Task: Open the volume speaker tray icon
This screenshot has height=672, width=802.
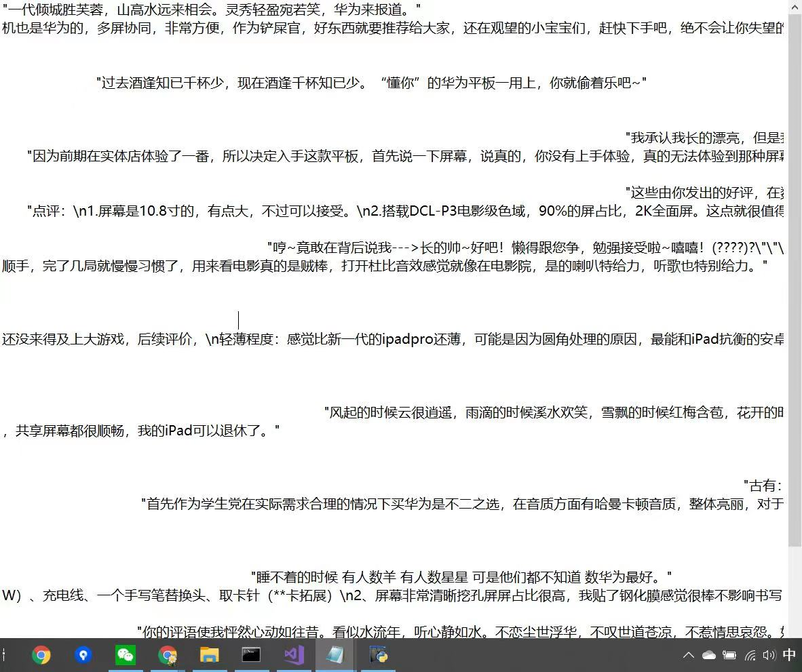Action: tap(769, 655)
